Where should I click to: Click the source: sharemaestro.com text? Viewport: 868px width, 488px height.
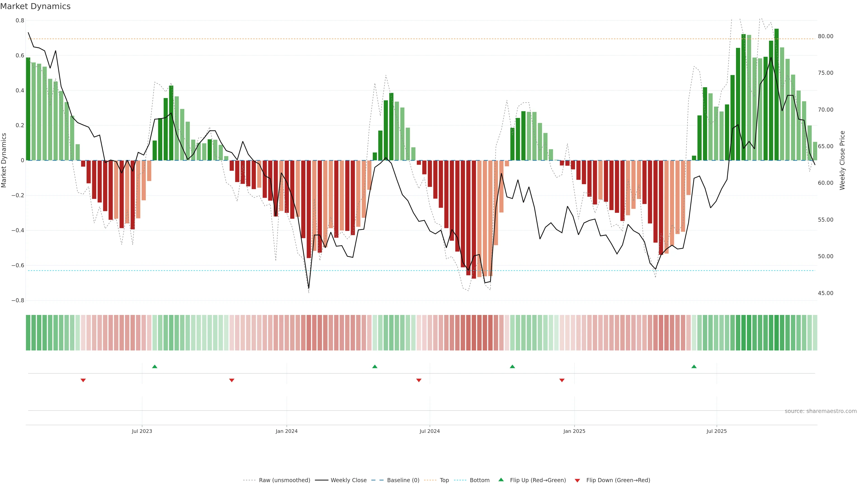pyautogui.click(x=821, y=411)
